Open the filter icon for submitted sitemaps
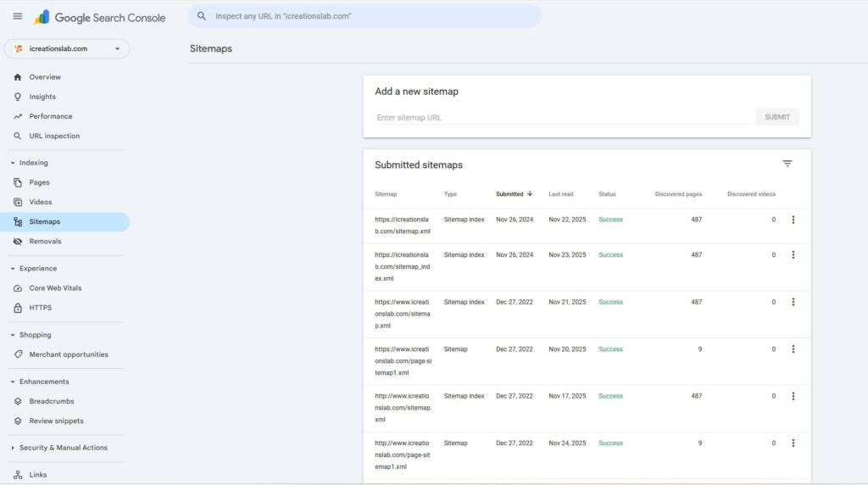868x485 pixels. [x=787, y=164]
